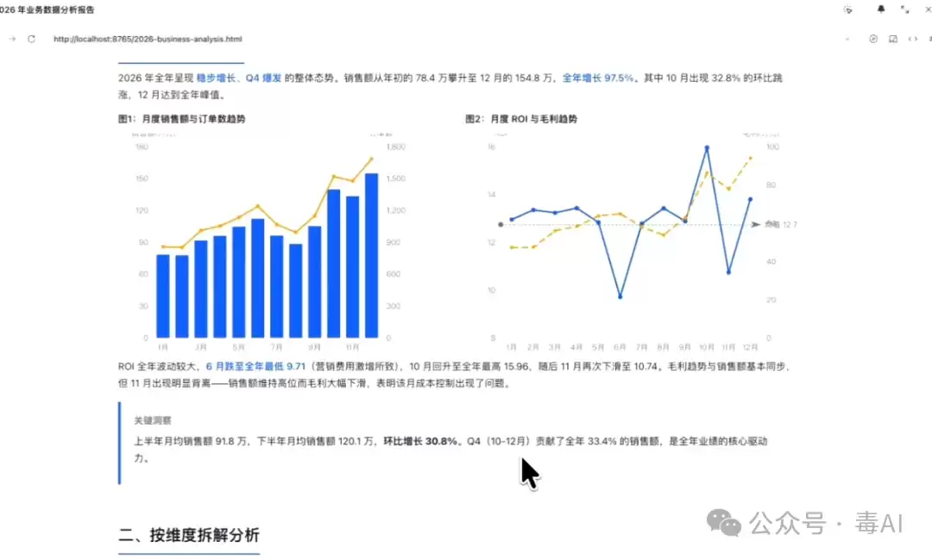Click the 10月 x-axis label in Figure 2
Screen dimensions: 932x560
click(707, 347)
